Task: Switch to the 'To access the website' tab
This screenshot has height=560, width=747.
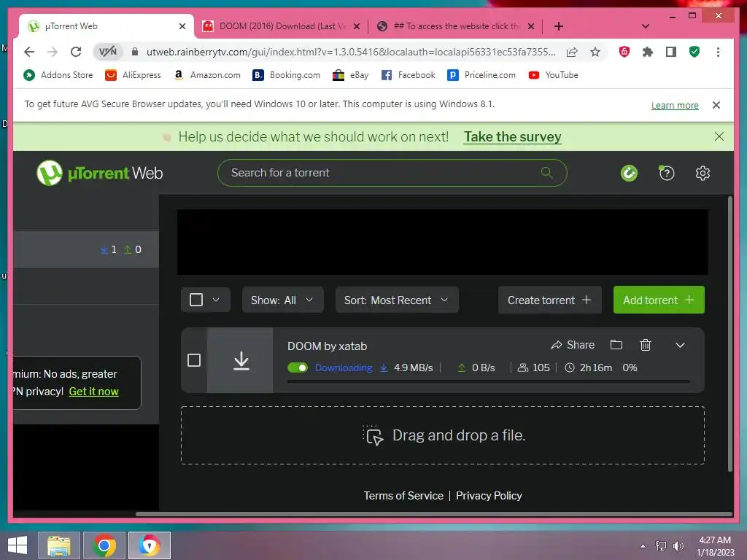Action: click(x=455, y=26)
